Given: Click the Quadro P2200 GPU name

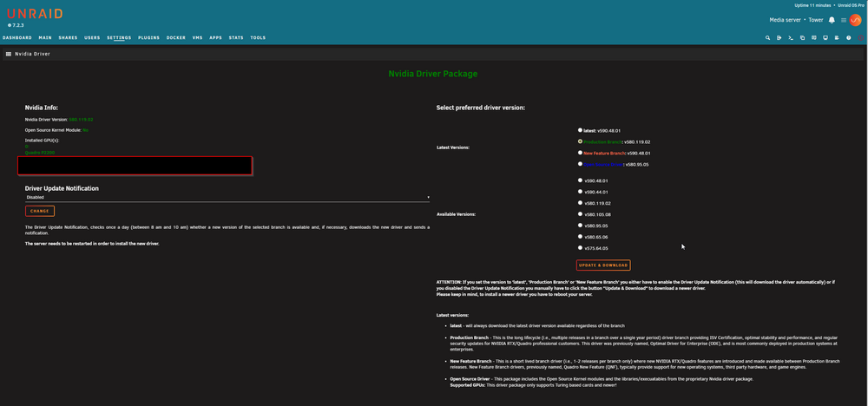Looking at the screenshot, I should coord(40,152).
